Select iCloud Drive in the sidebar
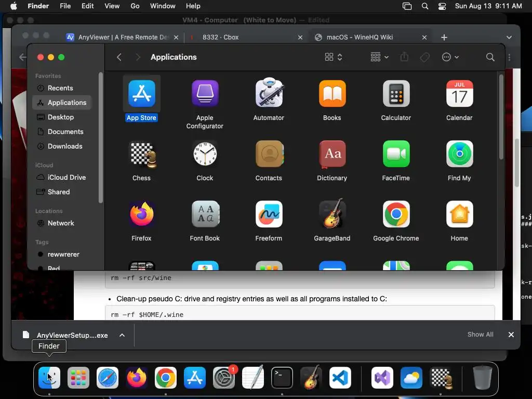 point(61,178)
